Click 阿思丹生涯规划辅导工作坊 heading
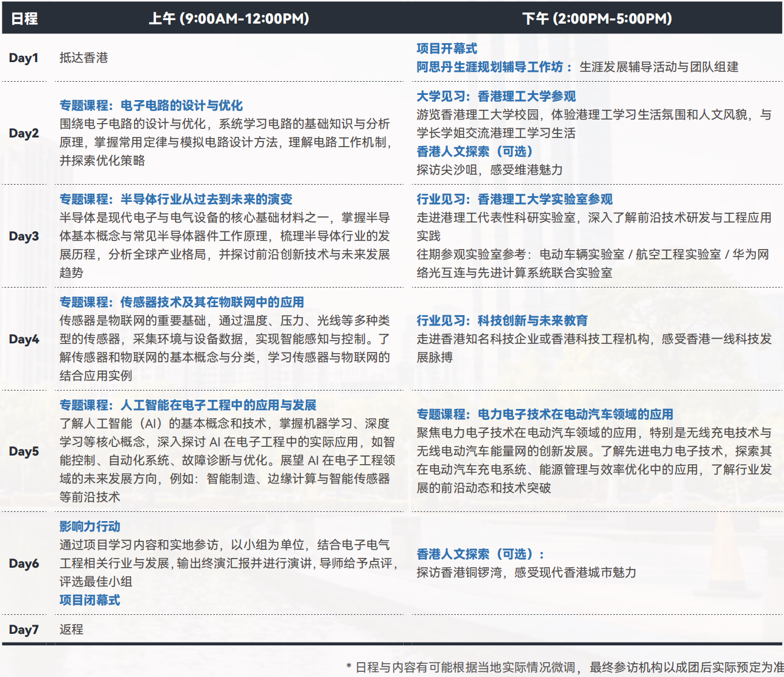784x677 pixels. coord(489,67)
